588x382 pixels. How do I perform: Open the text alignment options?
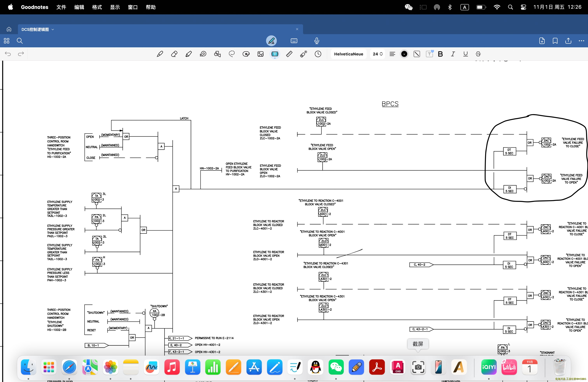click(x=392, y=54)
